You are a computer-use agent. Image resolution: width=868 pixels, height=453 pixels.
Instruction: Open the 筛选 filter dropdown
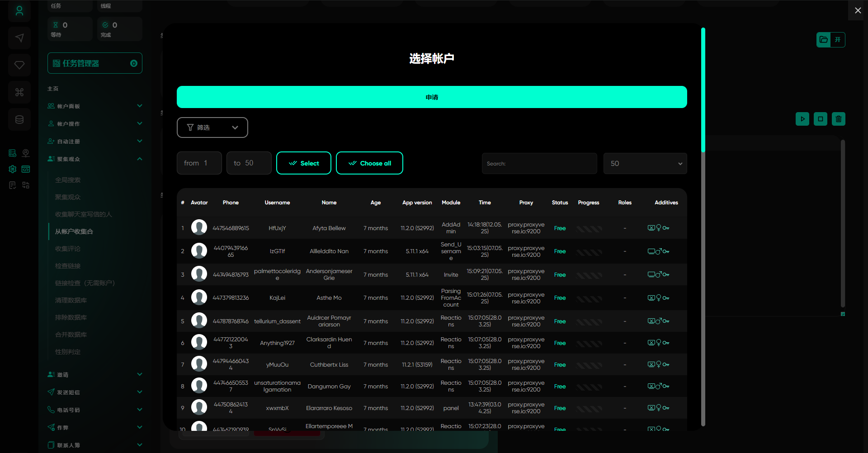pos(212,127)
